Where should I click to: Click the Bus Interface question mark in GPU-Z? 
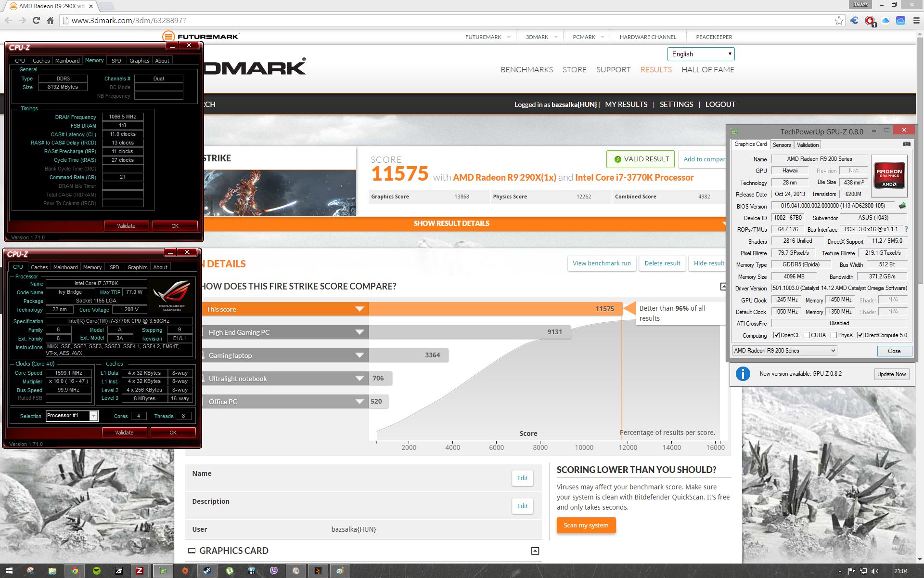906,229
